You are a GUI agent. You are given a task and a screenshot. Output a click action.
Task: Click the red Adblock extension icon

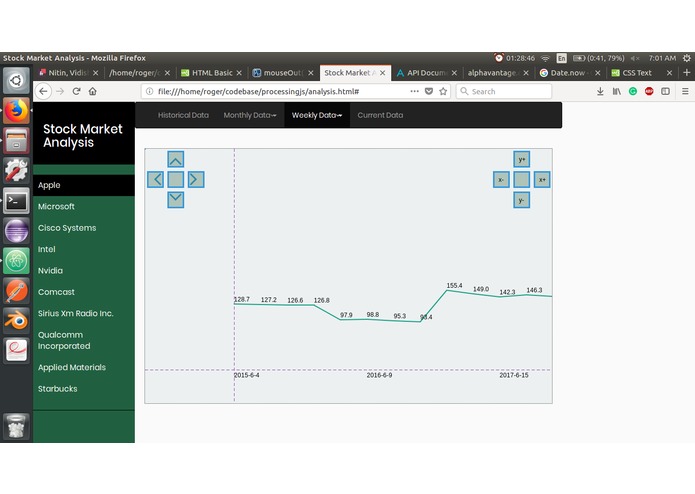(x=649, y=91)
